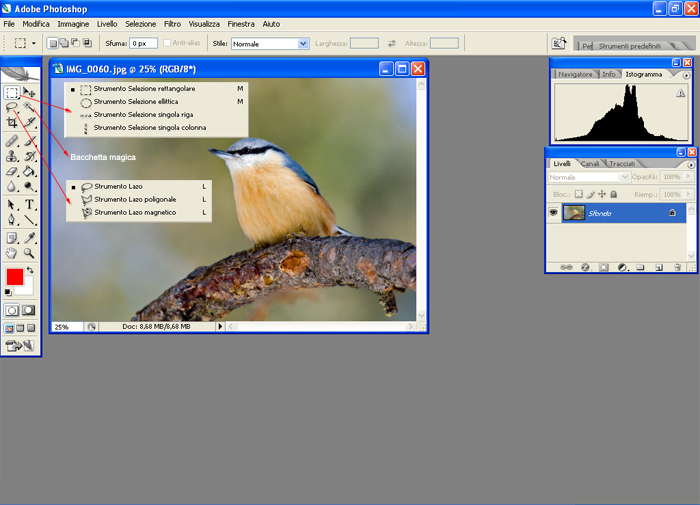The image size is (700, 505).
Task: Switch to the Canali tab
Action: 590,164
